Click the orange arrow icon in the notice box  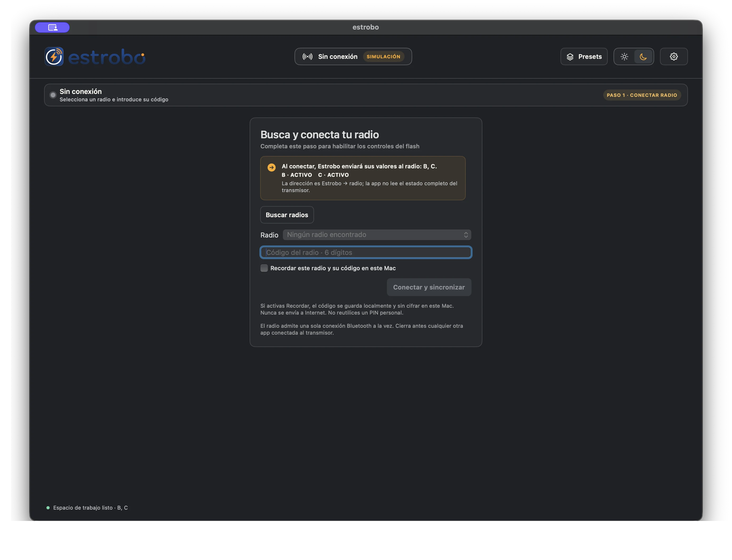coord(272,167)
